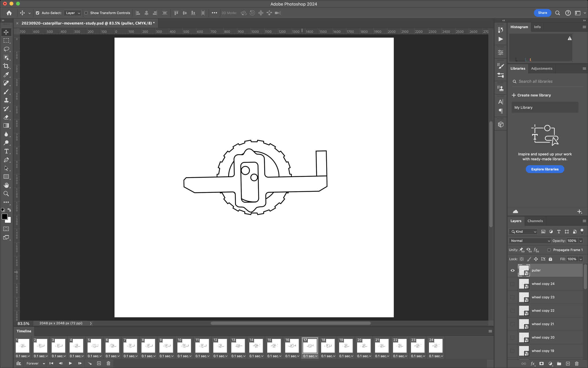Click the Share button
The image size is (588, 368).
coord(542,13)
